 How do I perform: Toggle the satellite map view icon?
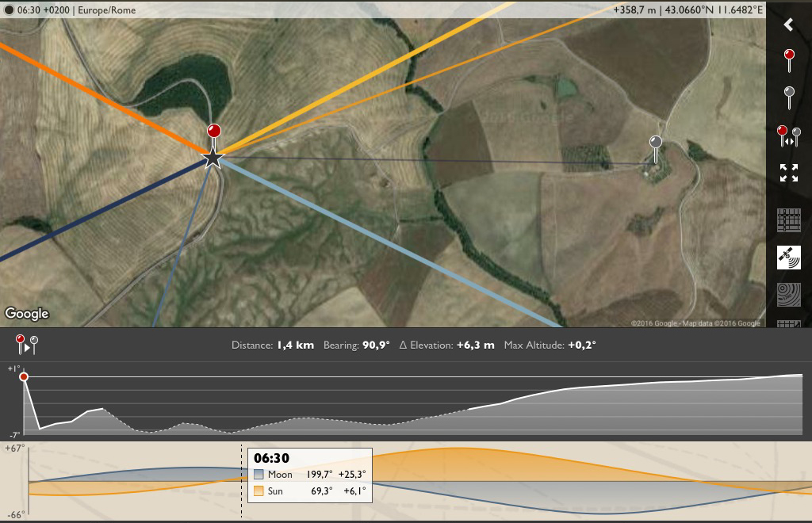789,257
